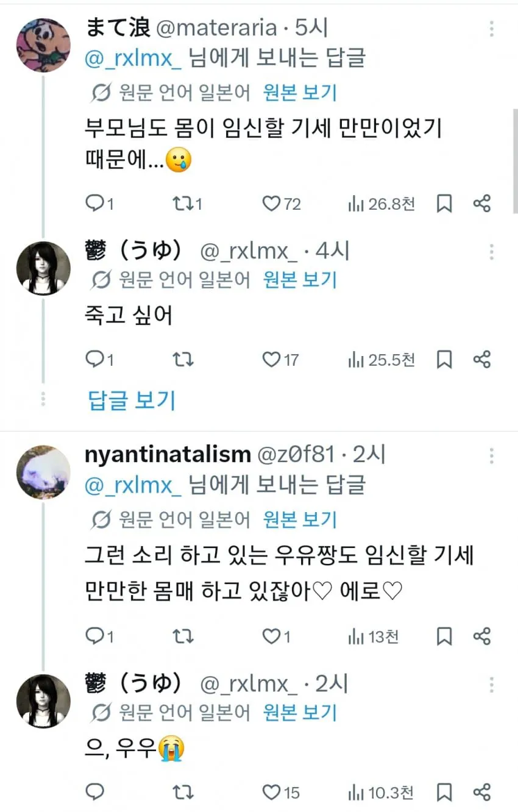The width and height of the screenshot is (518, 812).
Task: Expand hidden replies with '답글 보기'
Action: tap(132, 400)
